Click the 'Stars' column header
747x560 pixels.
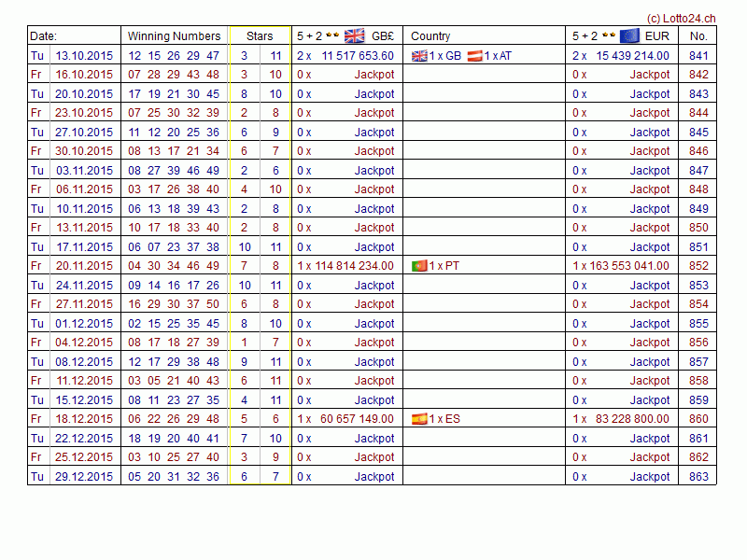coord(260,36)
